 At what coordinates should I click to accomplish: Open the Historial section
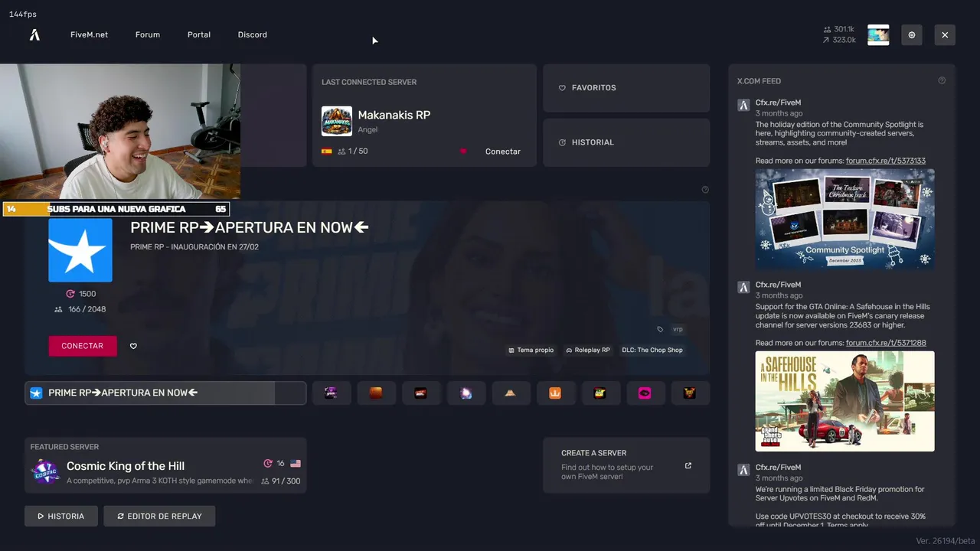[x=626, y=142]
